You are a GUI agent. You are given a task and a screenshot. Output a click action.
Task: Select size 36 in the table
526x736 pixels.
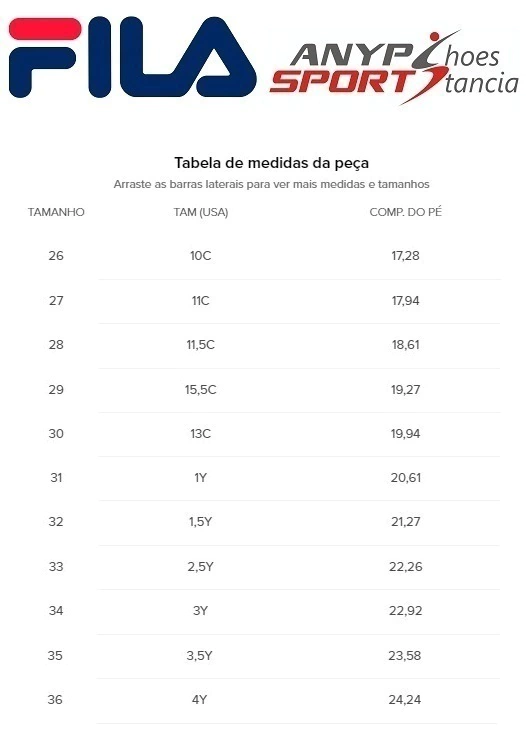[55, 700]
